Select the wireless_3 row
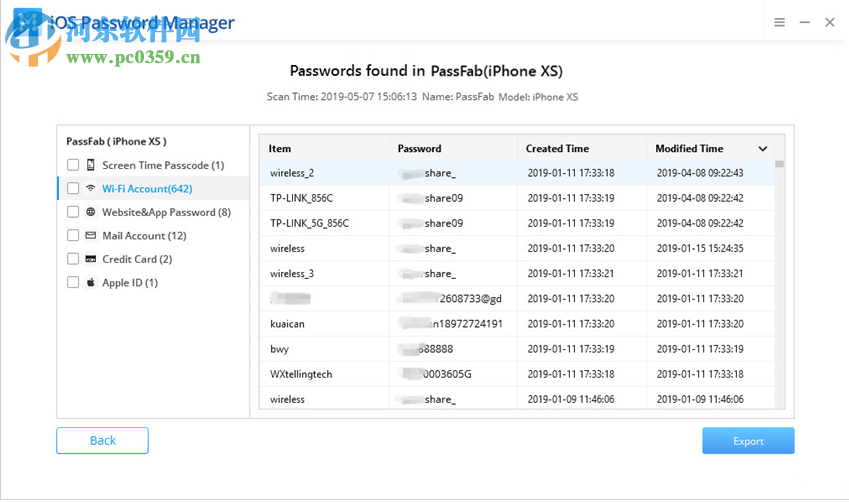Viewport: 849px width, 503px height. pos(517,273)
